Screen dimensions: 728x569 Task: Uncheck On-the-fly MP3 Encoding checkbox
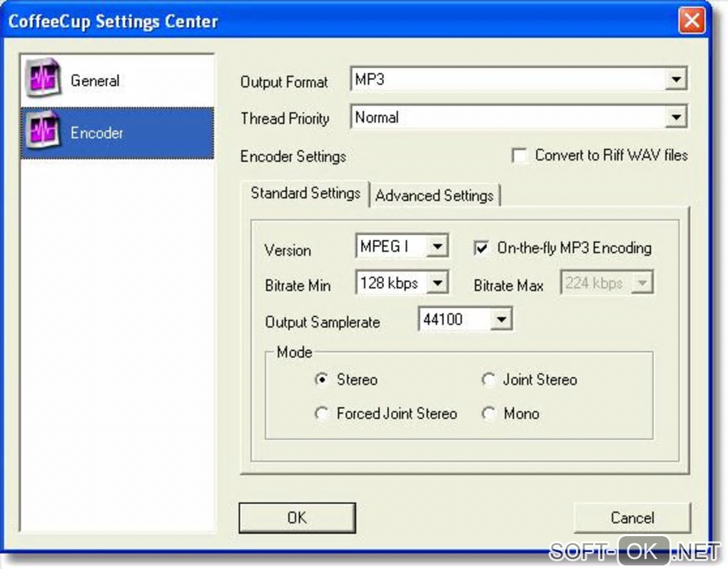click(x=481, y=248)
